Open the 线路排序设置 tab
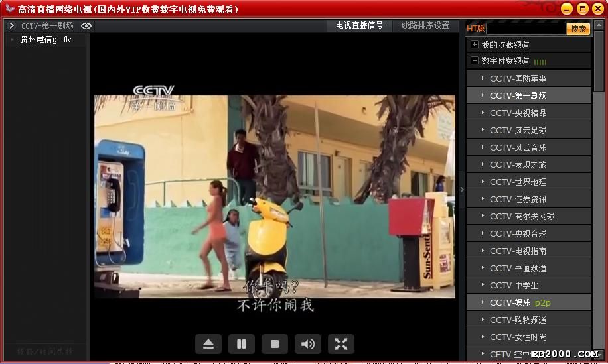The height and width of the screenshot is (364, 608). tap(425, 26)
